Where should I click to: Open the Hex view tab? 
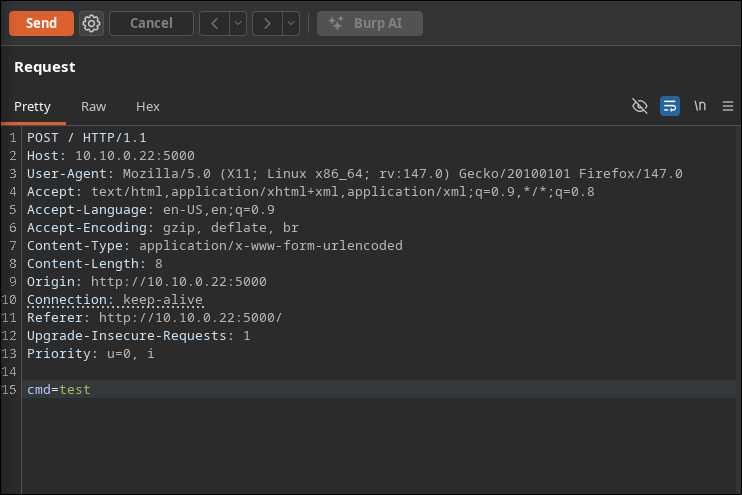click(x=147, y=106)
